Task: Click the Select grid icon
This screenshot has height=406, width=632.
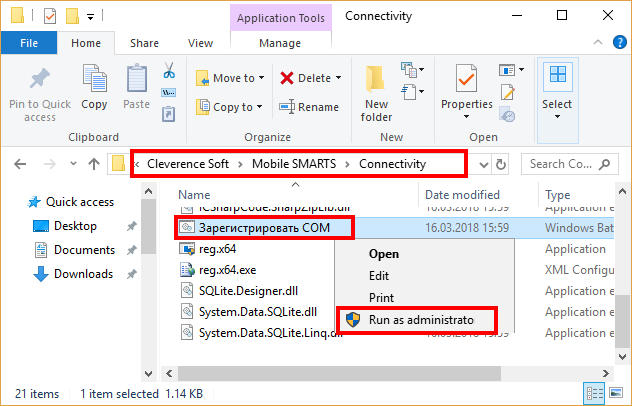Action: pos(558,75)
